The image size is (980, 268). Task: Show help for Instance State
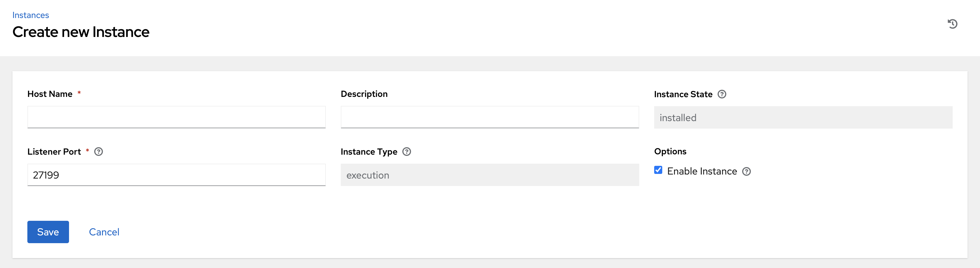tap(722, 94)
